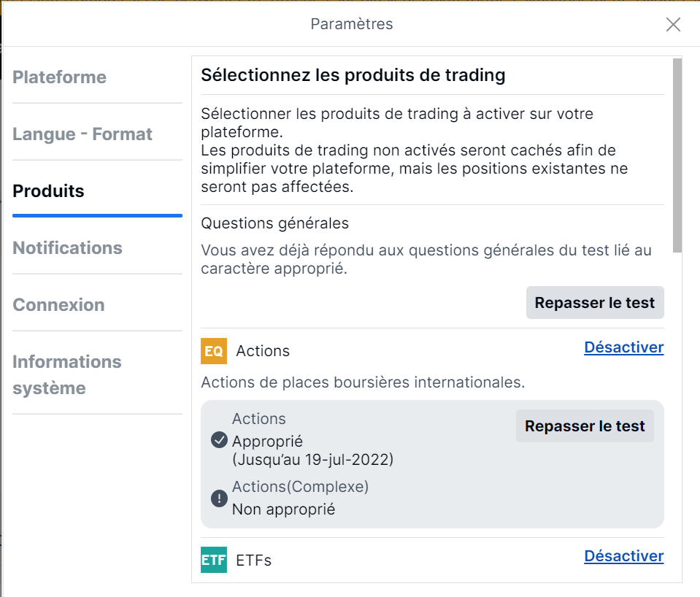The height and width of the screenshot is (597, 700).
Task: Click the ETFs product label
Action: [x=253, y=560]
